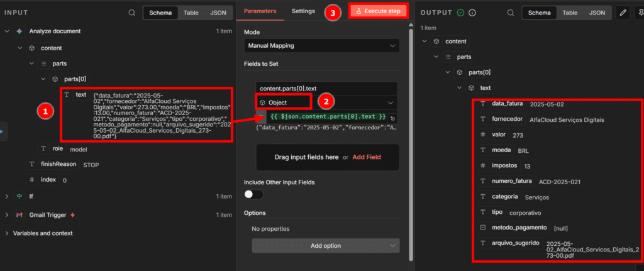Image resolution: width=644 pixels, height=271 pixels.
Task: Open the Add option dropdown
Action: coord(326,246)
